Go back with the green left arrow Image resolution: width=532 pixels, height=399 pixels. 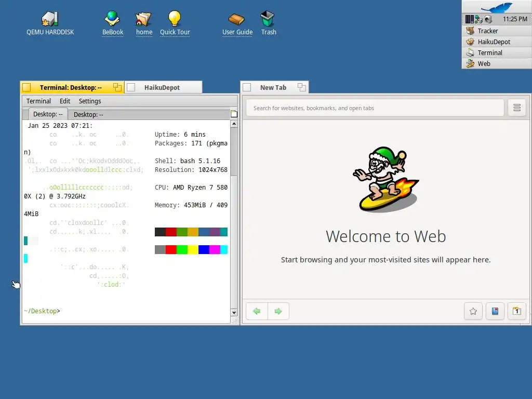coord(257,311)
